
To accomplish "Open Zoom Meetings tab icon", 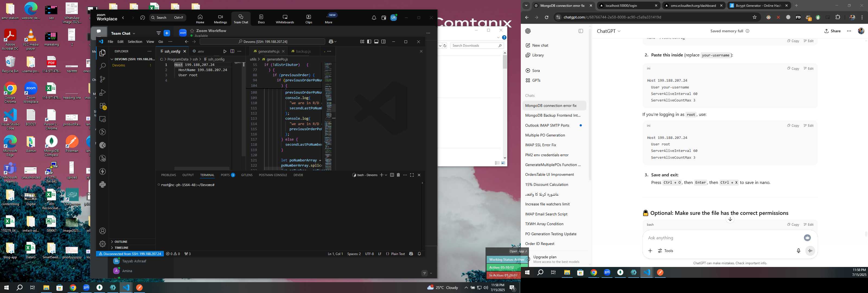I will [x=220, y=19].
